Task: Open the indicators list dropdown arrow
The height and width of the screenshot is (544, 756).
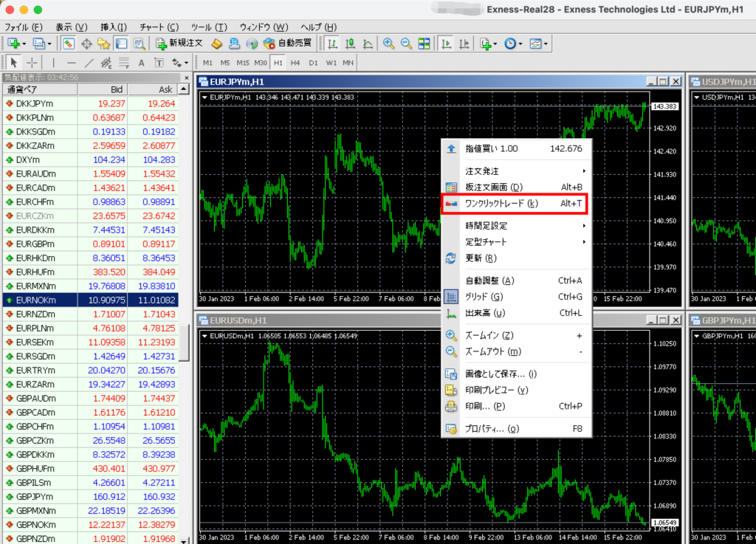Action: pos(495,44)
